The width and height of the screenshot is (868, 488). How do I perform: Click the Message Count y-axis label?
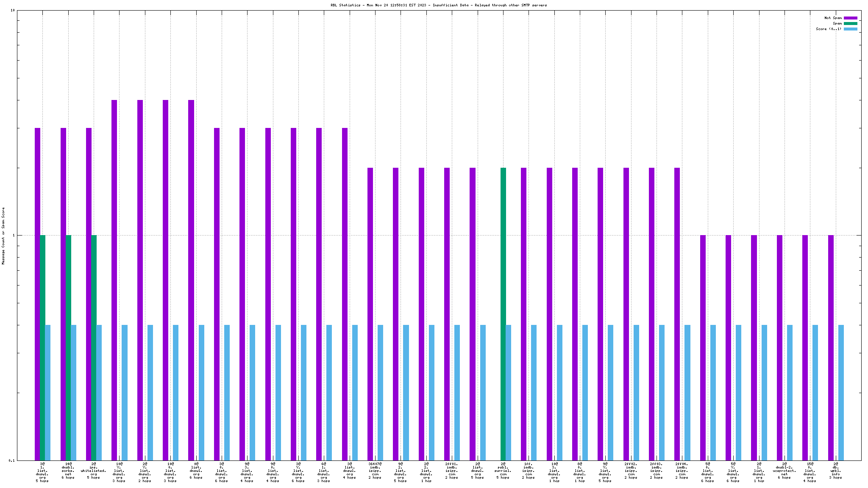tap(3, 236)
